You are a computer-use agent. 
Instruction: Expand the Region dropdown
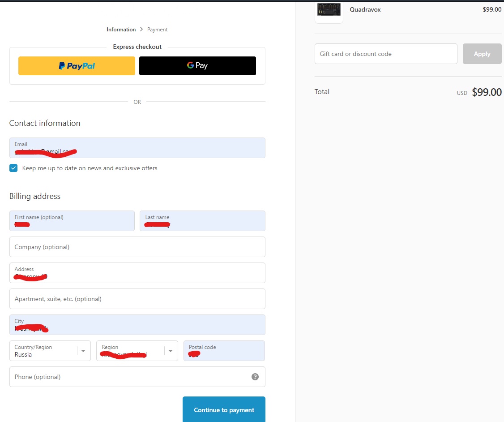pyautogui.click(x=137, y=351)
